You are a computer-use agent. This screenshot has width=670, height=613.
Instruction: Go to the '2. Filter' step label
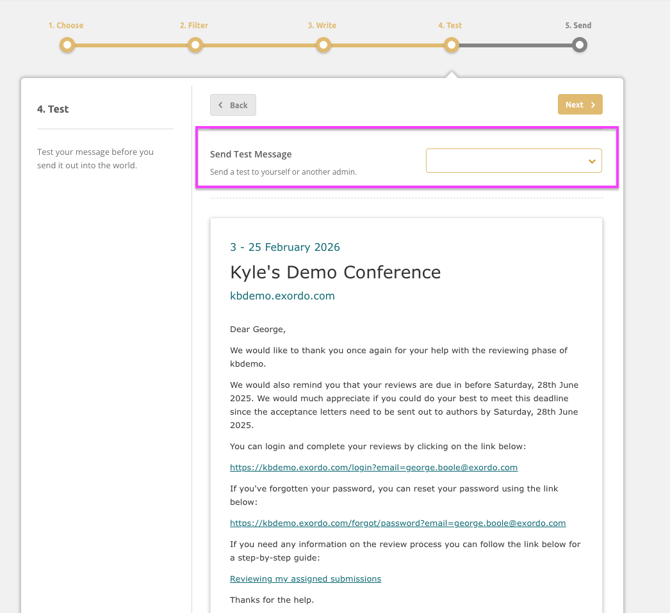tap(194, 25)
